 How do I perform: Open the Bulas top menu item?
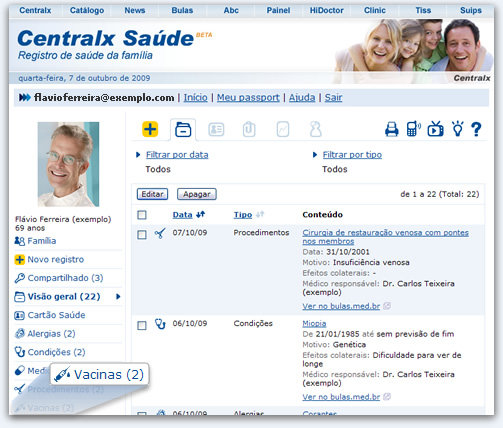point(182,10)
